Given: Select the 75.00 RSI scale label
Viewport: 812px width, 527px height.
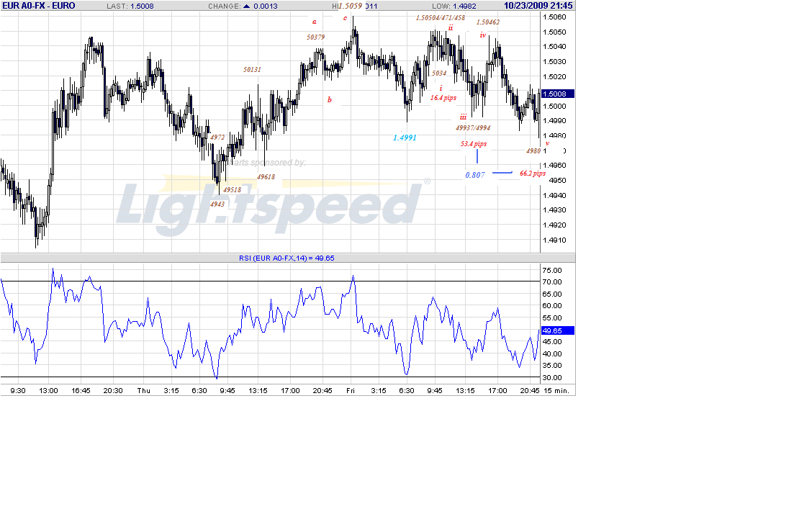Looking at the screenshot, I should (551, 270).
